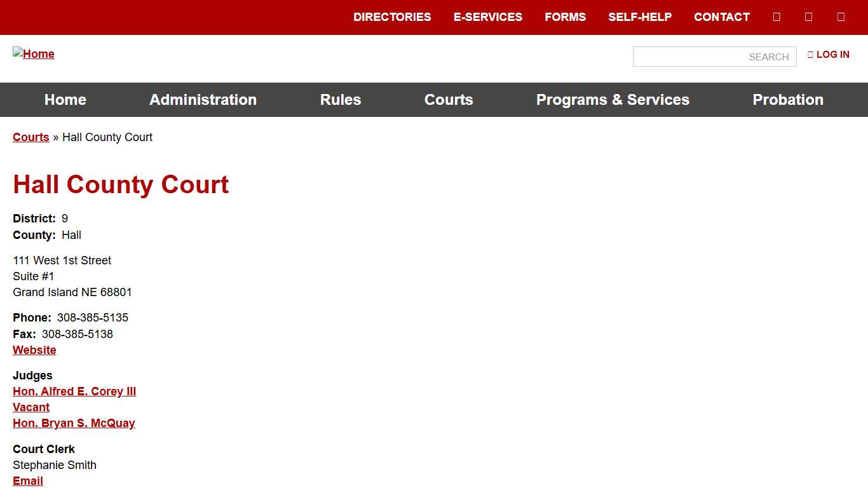Click the SELF-HELP link
This screenshot has height=488, width=868.
pos(641,17)
